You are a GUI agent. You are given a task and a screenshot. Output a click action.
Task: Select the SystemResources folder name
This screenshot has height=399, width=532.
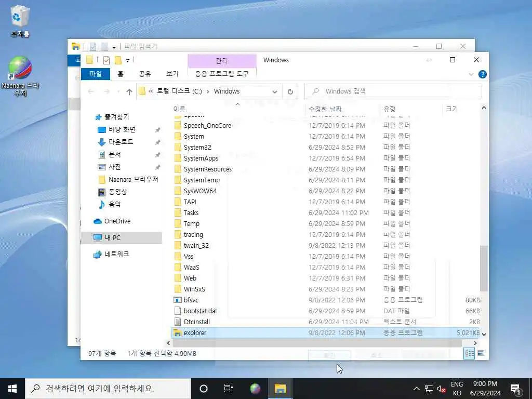[x=208, y=169]
